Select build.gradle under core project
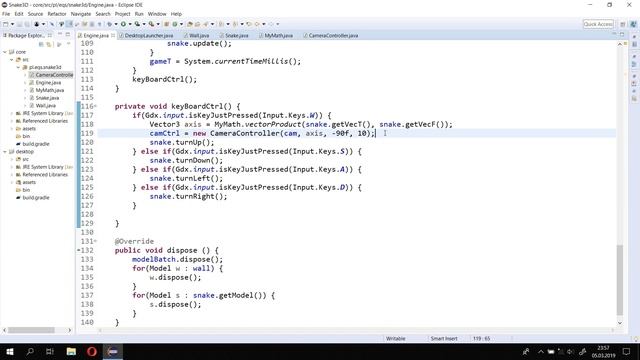 click(x=36, y=144)
